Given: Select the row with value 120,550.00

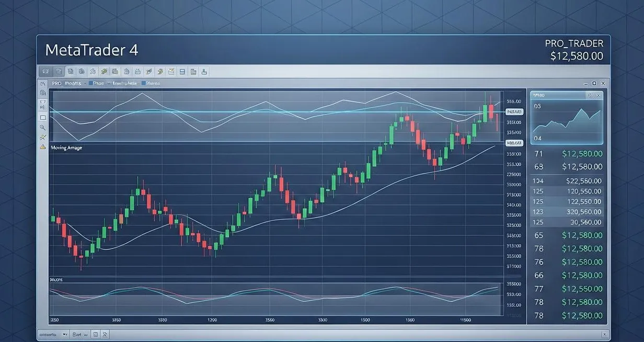Looking at the screenshot, I should [568, 191].
